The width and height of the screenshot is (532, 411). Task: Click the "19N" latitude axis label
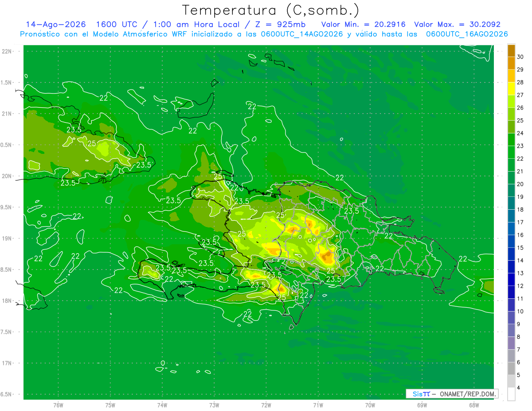(7, 239)
